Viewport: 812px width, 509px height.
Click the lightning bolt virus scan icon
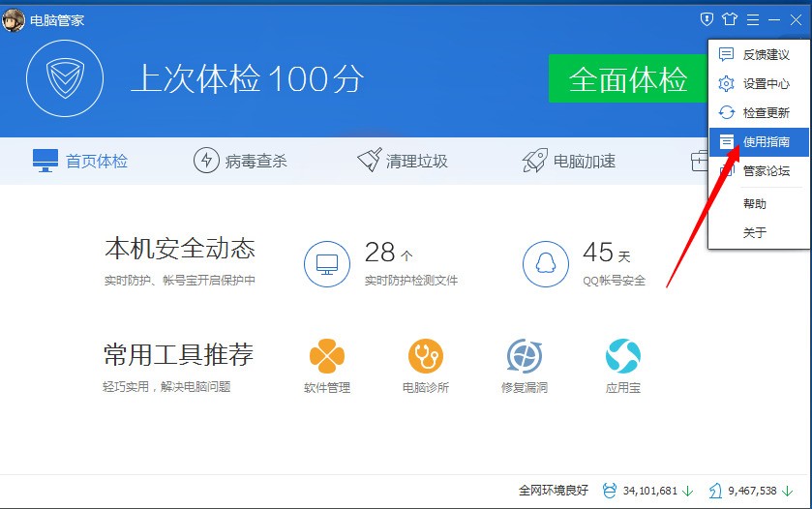[x=206, y=161]
